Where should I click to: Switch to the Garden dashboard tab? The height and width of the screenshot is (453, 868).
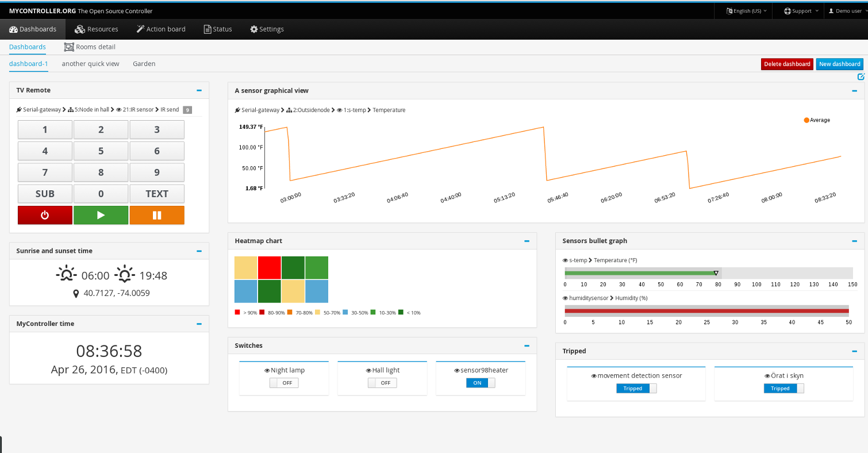point(144,64)
